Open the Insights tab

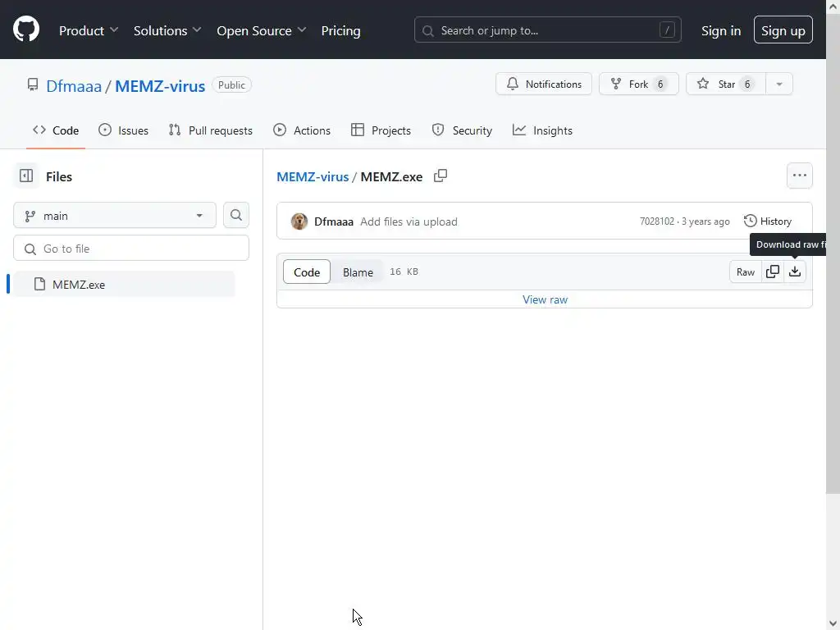[x=543, y=130]
